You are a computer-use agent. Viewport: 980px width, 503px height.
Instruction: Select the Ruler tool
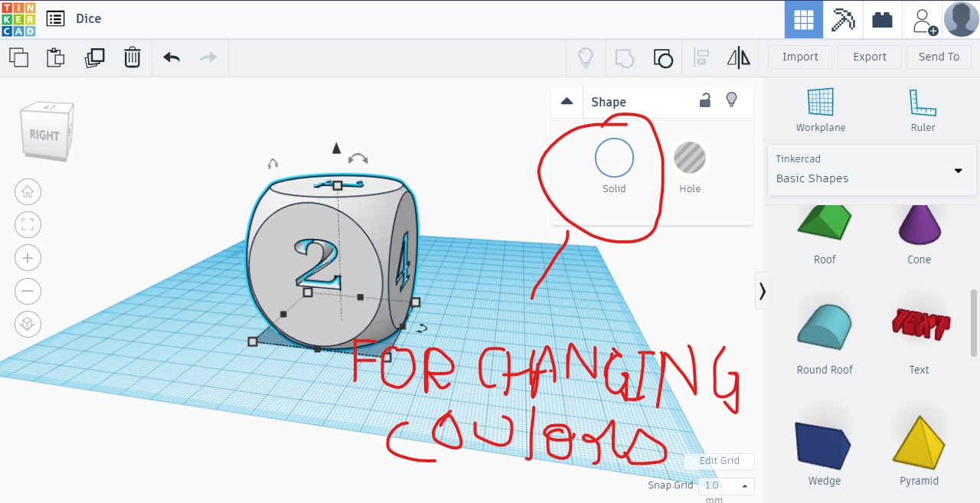click(923, 107)
